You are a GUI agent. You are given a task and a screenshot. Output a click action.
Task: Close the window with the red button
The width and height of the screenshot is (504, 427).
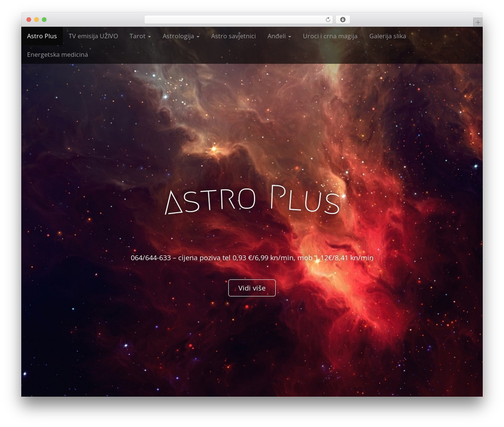coord(29,20)
